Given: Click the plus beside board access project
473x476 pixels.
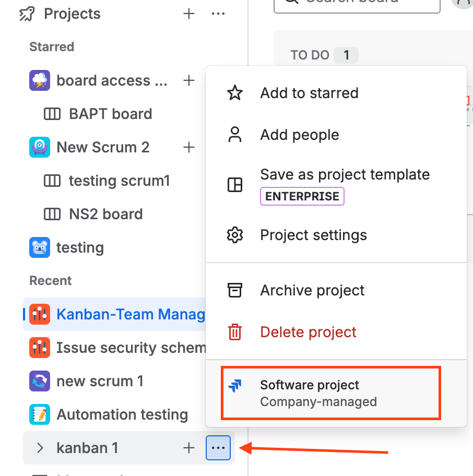Looking at the screenshot, I should [x=189, y=80].
